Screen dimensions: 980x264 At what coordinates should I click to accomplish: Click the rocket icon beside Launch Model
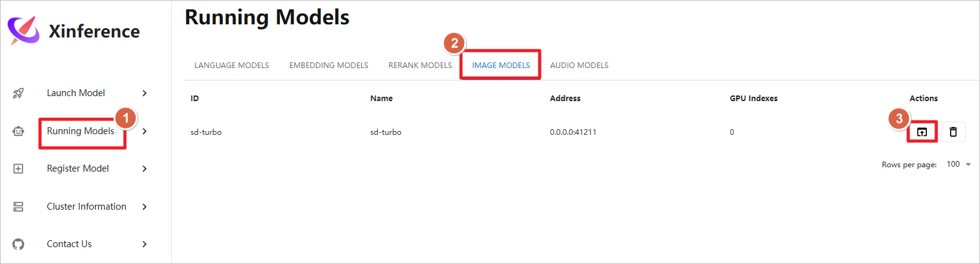[18, 93]
